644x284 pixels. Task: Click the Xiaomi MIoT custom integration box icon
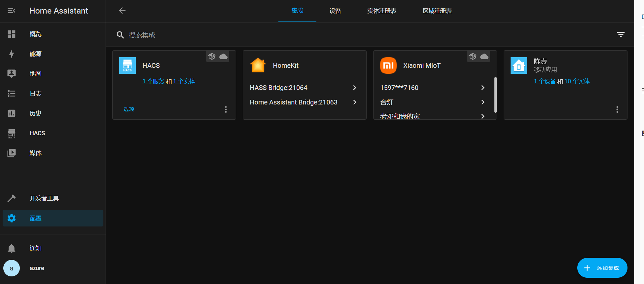pos(473,57)
